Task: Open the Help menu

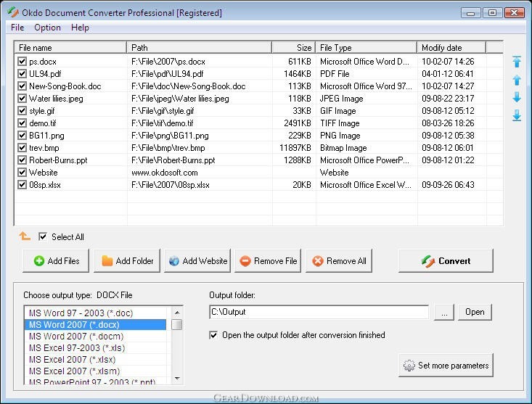Action: point(80,28)
